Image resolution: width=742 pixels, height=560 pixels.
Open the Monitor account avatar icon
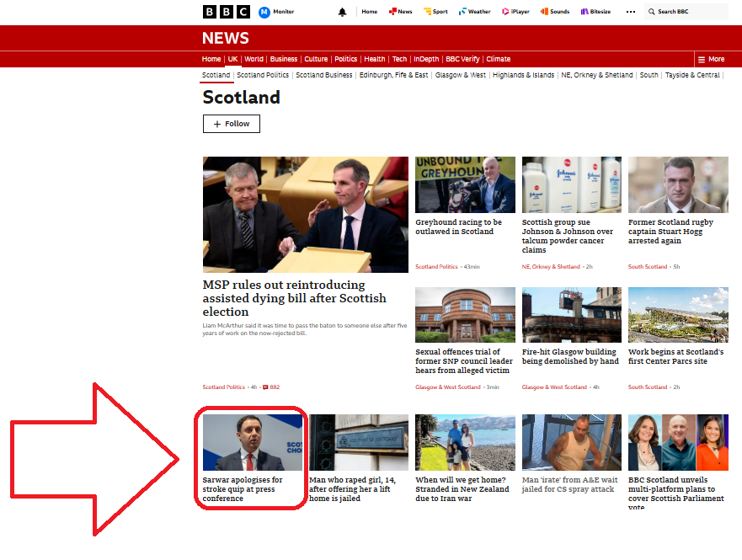pos(264,12)
